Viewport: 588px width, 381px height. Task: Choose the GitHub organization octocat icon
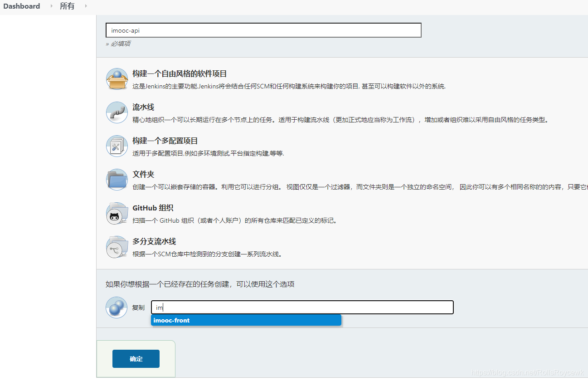[x=117, y=213]
